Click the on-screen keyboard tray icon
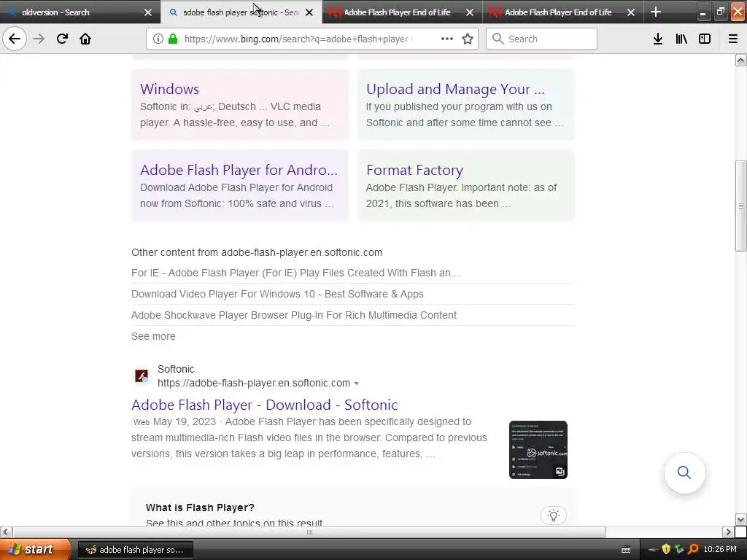The image size is (747, 560). (626, 550)
